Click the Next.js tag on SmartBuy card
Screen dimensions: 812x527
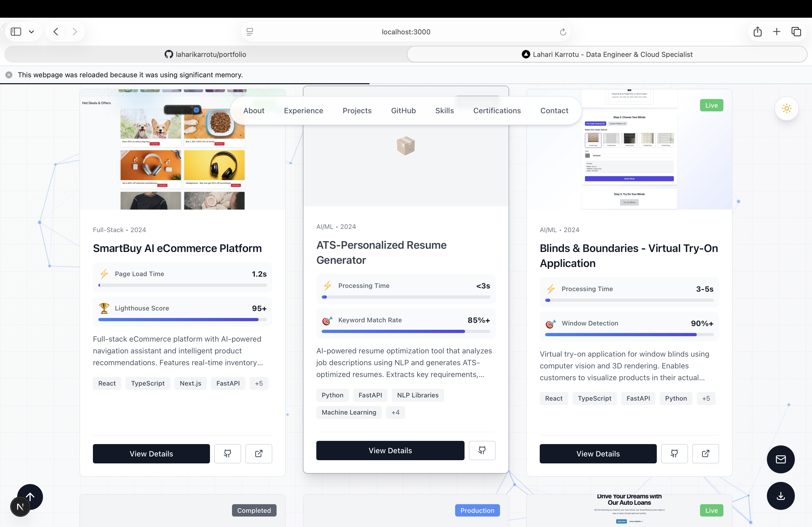(x=190, y=383)
